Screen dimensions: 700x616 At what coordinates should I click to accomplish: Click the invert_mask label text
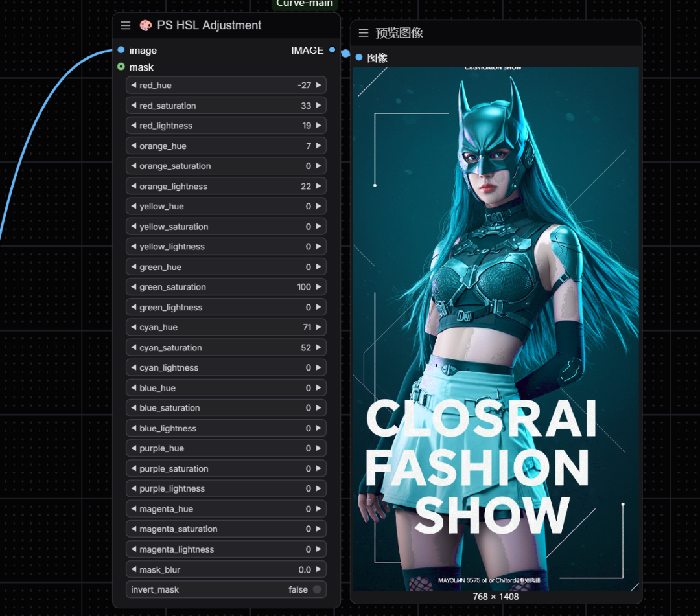[x=154, y=589]
